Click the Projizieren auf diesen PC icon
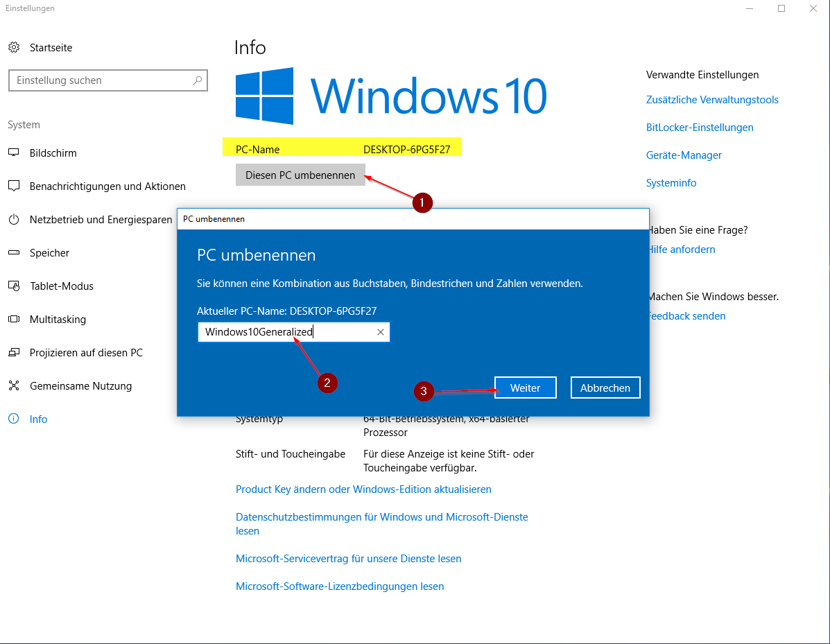Image resolution: width=830 pixels, height=644 pixels. 14,352
